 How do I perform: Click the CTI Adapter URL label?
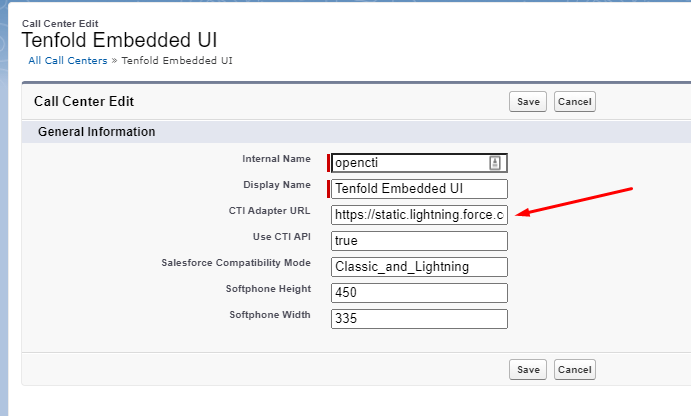pyautogui.click(x=269, y=211)
